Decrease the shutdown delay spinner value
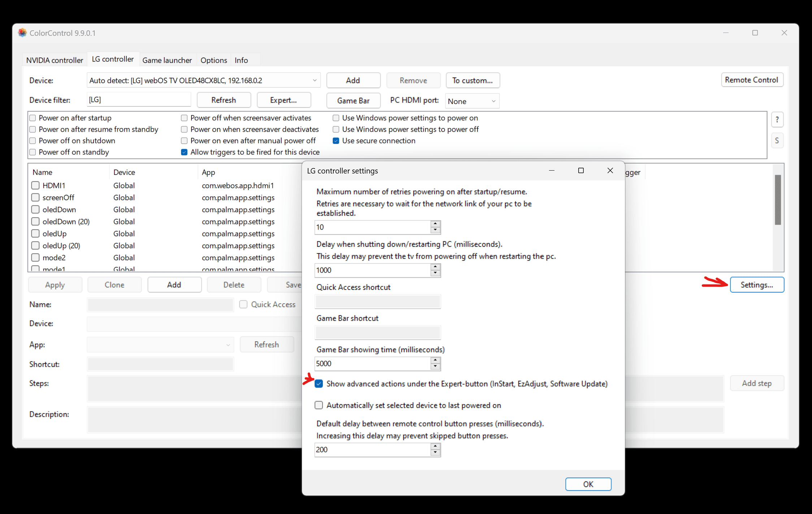Viewport: 812px width, 514px height. pos(435,273)
